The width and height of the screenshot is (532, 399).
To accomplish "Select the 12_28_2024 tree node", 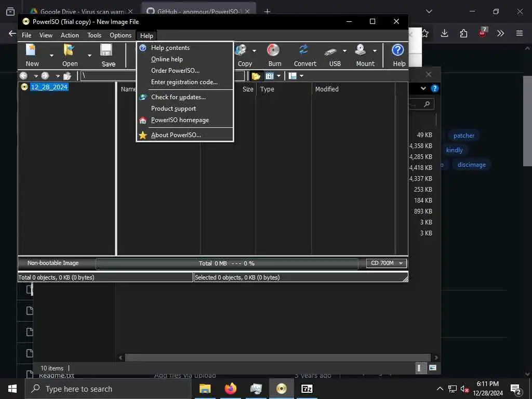I will coord(49,87).
